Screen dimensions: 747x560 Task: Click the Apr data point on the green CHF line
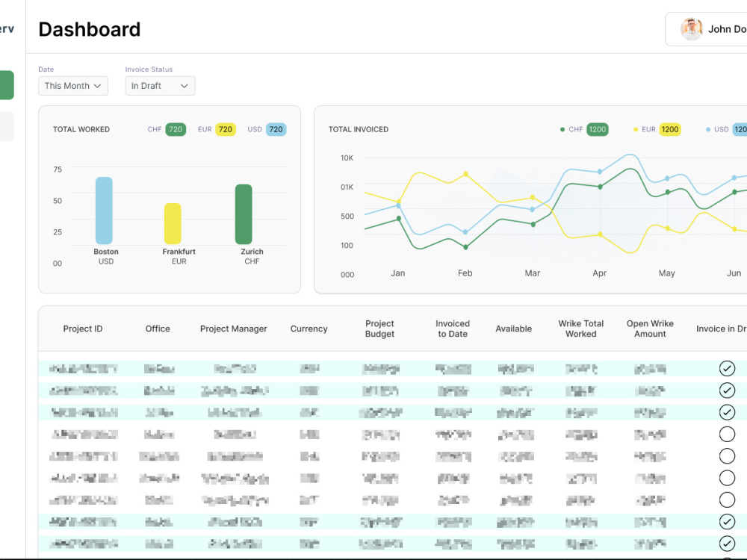[x=600, y=187]
